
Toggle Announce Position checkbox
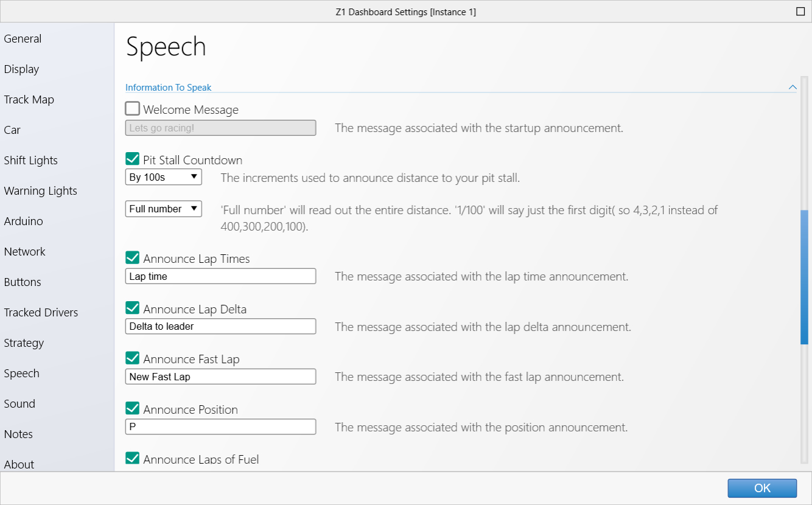(132, 408)
